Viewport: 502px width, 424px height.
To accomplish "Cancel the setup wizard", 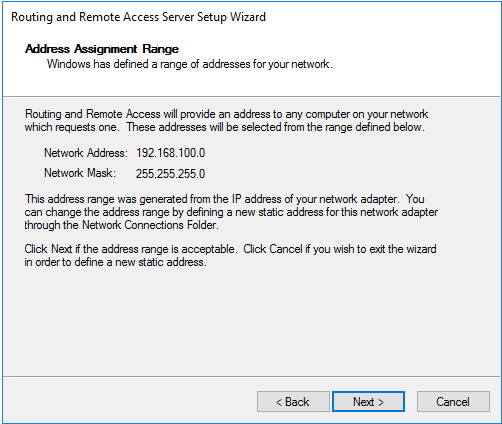I will coord(453,402).
